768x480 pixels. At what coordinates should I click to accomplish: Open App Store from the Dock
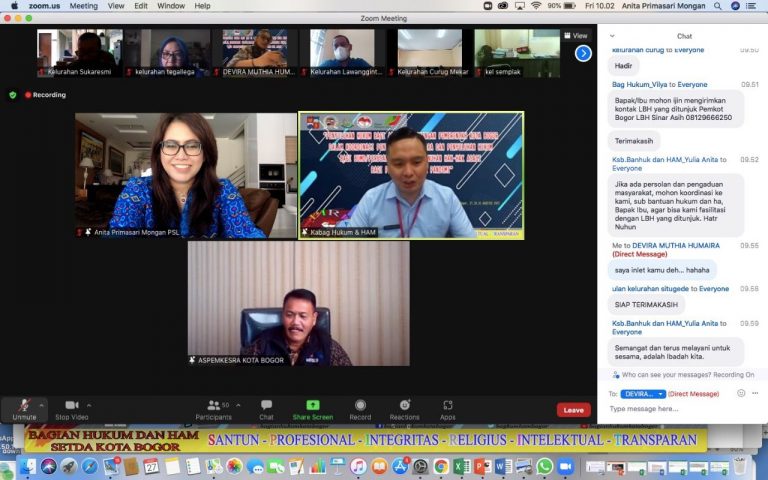400,466
